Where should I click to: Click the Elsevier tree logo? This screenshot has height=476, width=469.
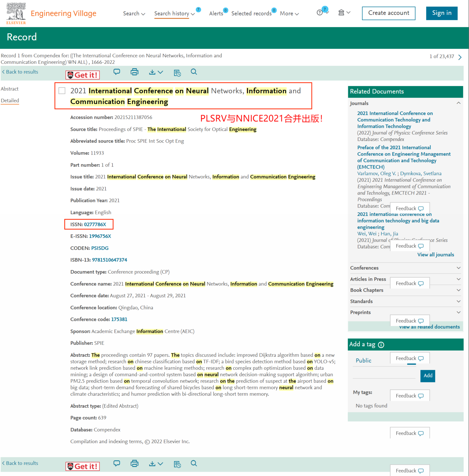(16, 13)
